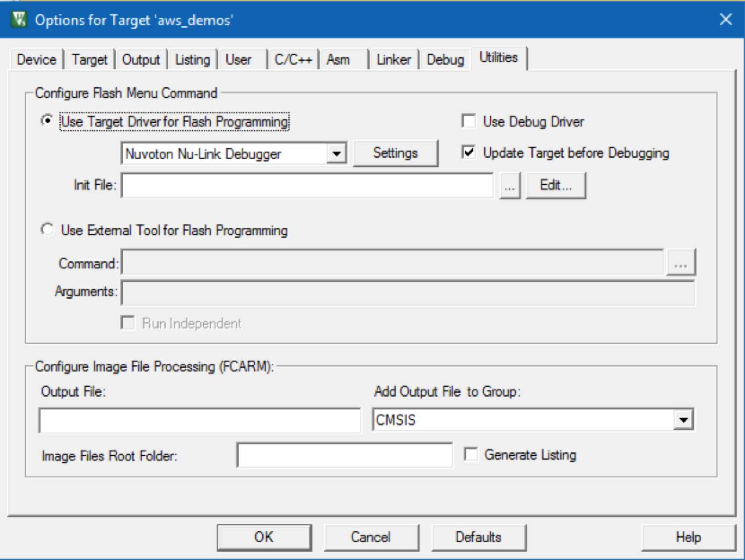
Task: Enable the Use Debug Driver checkbox
Action: point(469,121)
